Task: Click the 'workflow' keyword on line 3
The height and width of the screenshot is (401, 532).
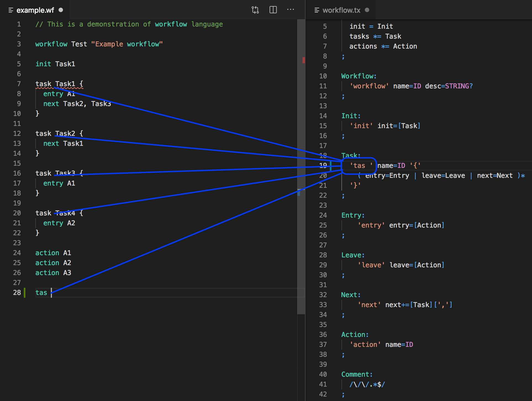Action: pyautogui.click(x=51, y=44)
